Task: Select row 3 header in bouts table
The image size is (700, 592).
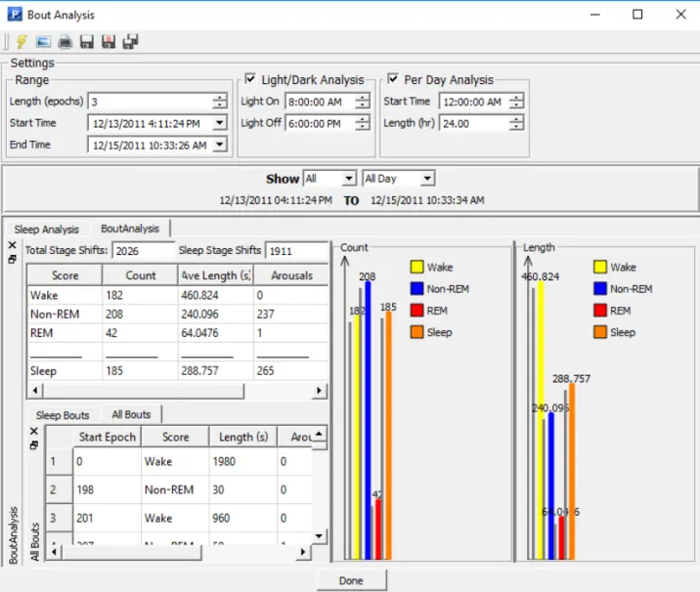Action: pos(59,518)
